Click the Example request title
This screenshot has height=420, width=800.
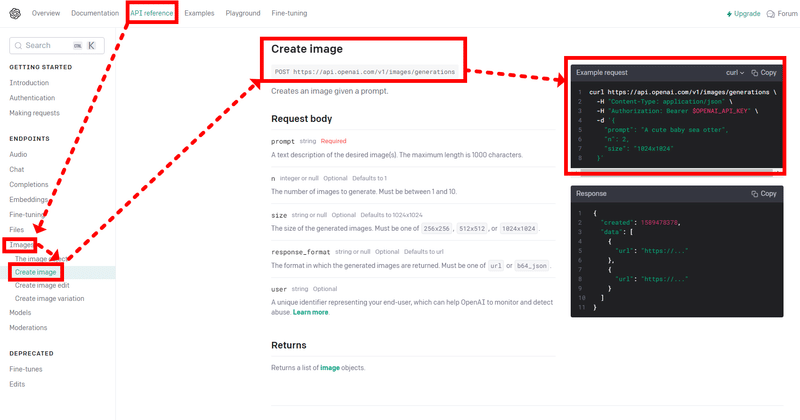(602, 72)
